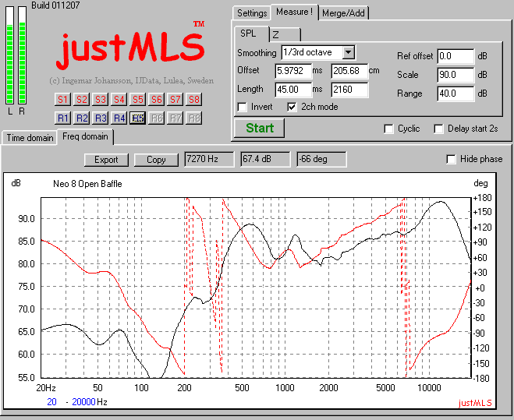The height and width of the screenshot is (420, 514).
Task: Select the S4 store button
Action: tap(119, 99)
